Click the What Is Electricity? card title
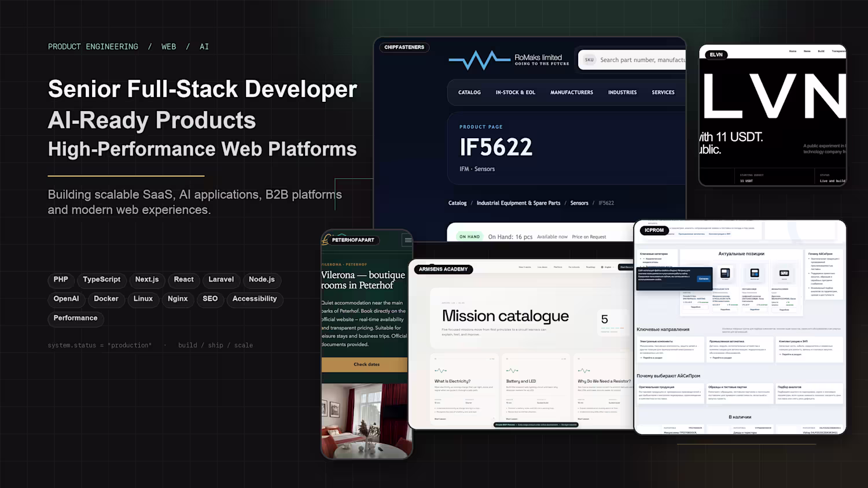 point(453,381)
